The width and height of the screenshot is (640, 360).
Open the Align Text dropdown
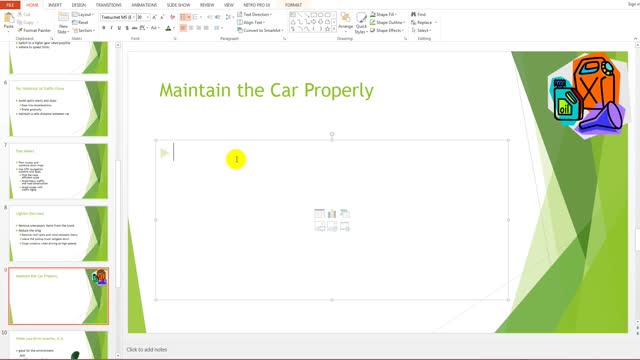[251, 22]
